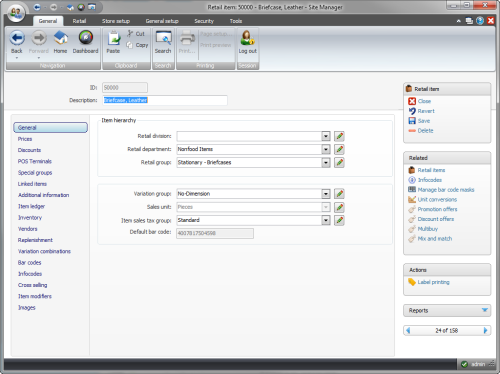The width and height of the screenshot is (500, 374).
Task: Open Search from the ribbon
Action: click(x=163, y=42)
